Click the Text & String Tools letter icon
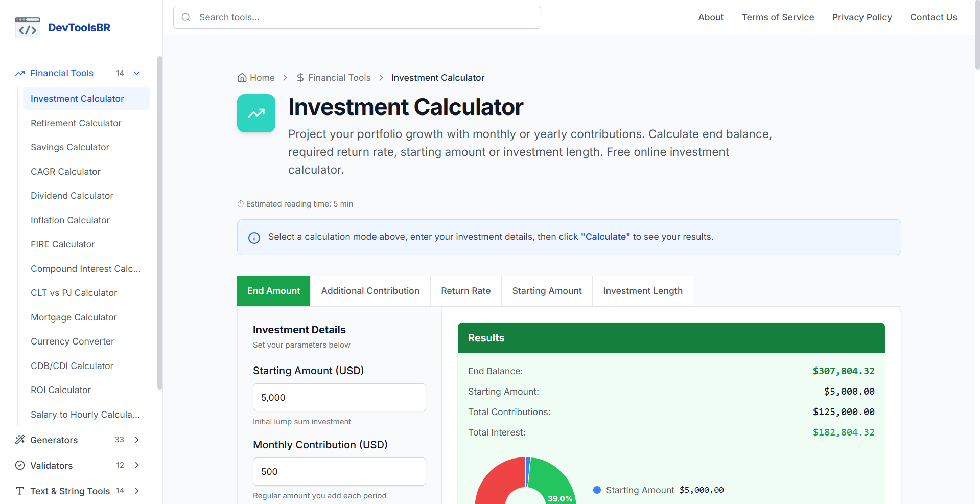The height and width of the screenshot is (504, 980). [x=19, y=491]
